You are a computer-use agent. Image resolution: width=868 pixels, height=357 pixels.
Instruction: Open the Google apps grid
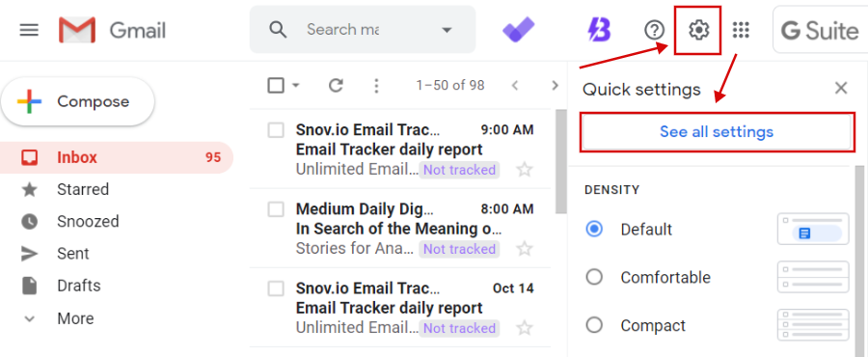[741, 29]
